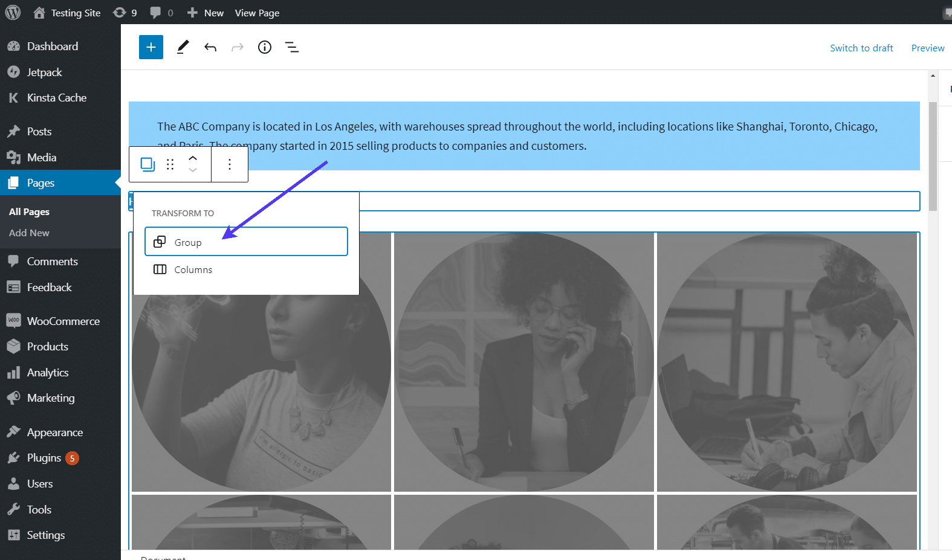
Task: Click the blue Add block plus button
Action: point(151,47)
